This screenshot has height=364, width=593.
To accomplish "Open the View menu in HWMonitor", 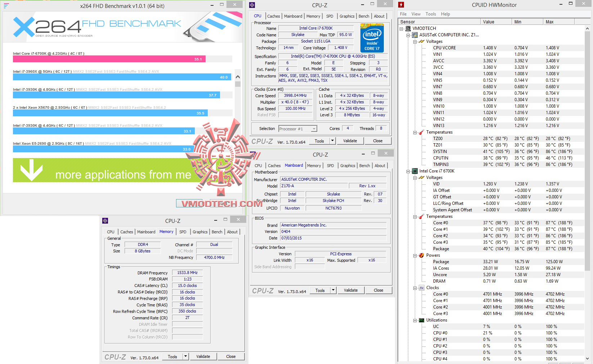I will 416,14.
